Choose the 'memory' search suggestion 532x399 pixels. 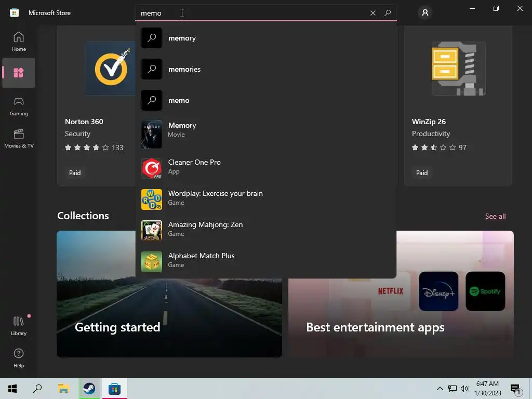[x=265, y=38]
